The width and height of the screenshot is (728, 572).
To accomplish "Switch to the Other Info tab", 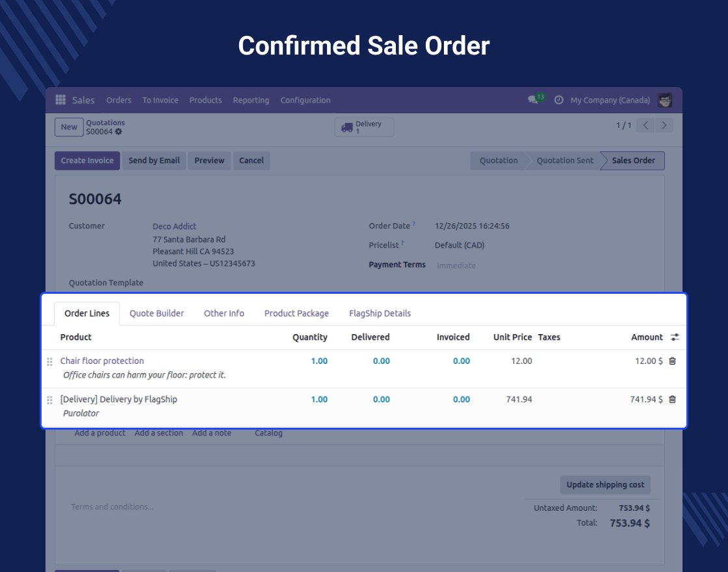I will tap(224, 313).
